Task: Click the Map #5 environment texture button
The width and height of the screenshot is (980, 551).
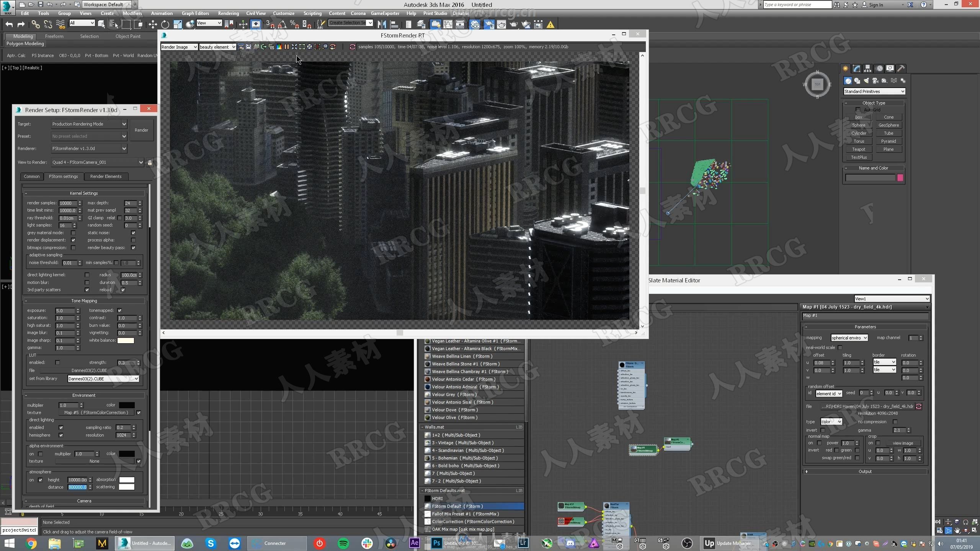Action: click(x=96, y=412)
